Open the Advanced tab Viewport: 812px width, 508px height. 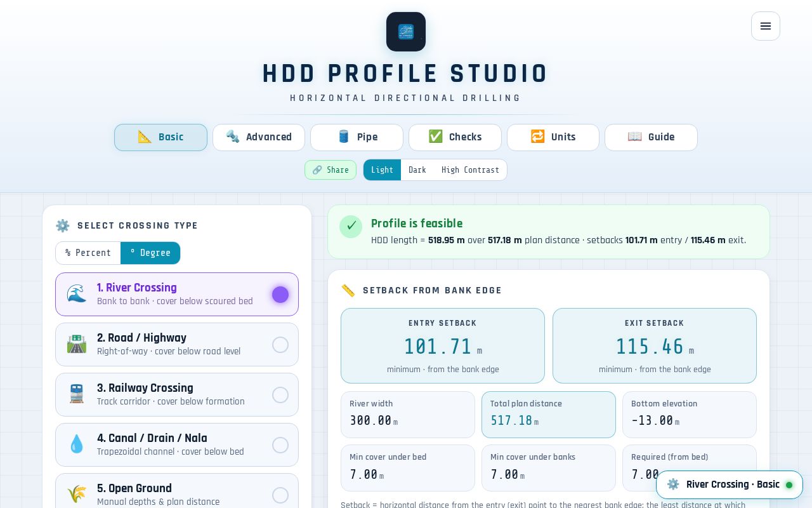[259, 137]
